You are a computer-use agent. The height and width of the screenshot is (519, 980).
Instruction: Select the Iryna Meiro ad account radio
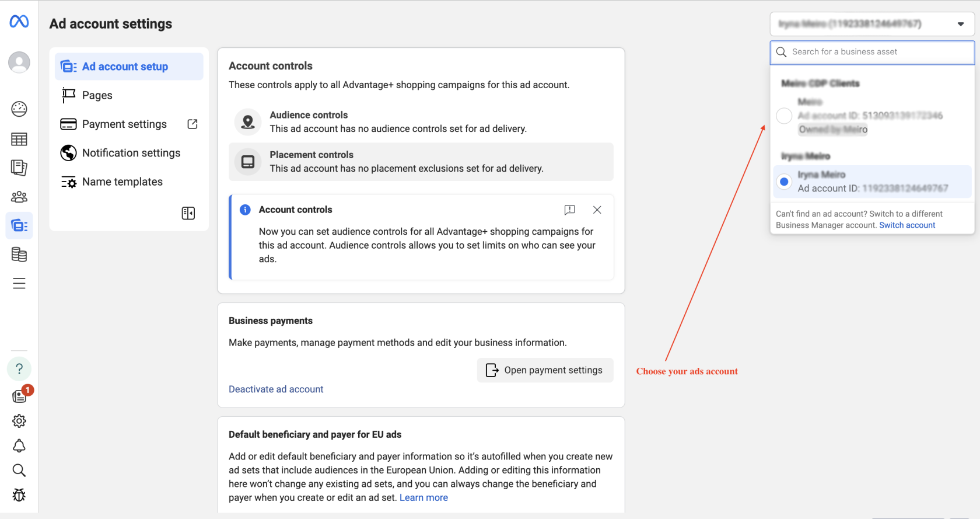point(784,182)
